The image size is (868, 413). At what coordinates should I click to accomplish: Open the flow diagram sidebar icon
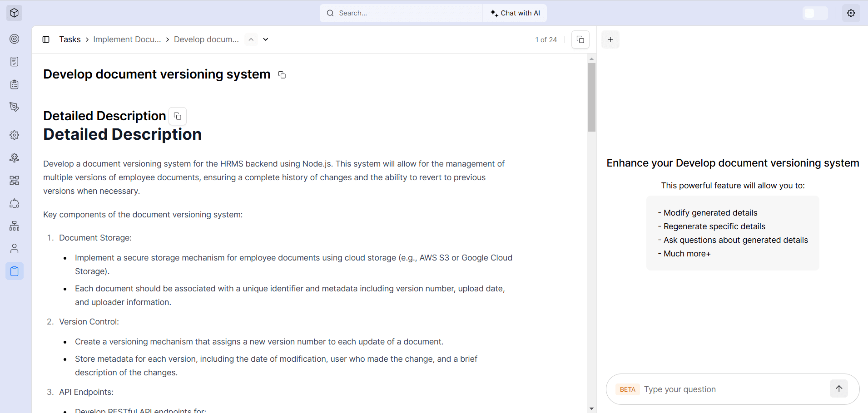point(15,181)
